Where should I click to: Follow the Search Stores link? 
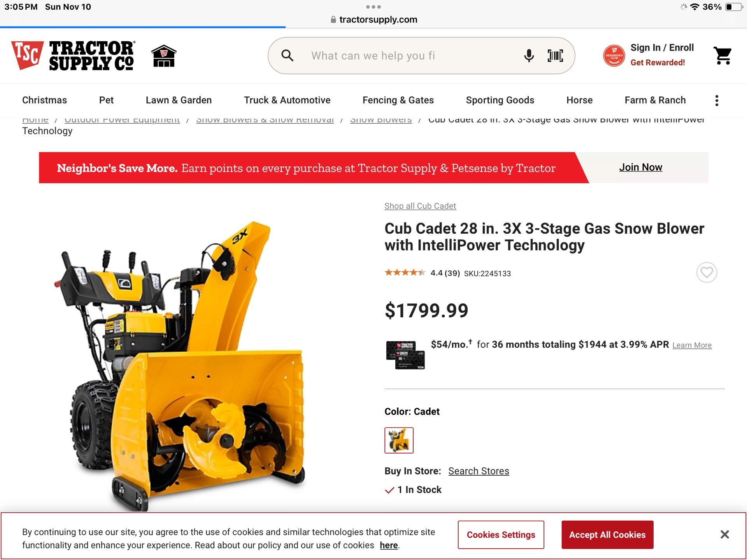coord(479,471)
